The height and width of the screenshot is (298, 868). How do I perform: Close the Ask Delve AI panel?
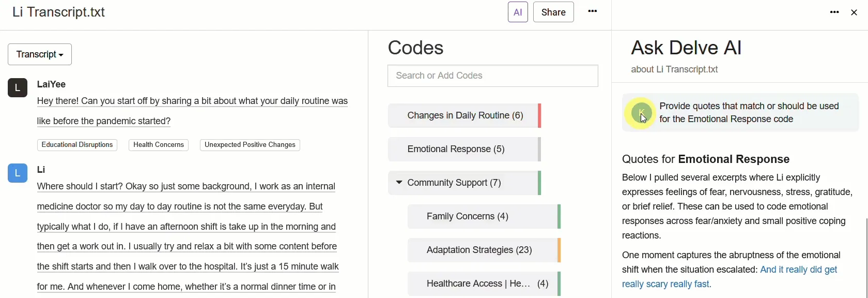854,13
